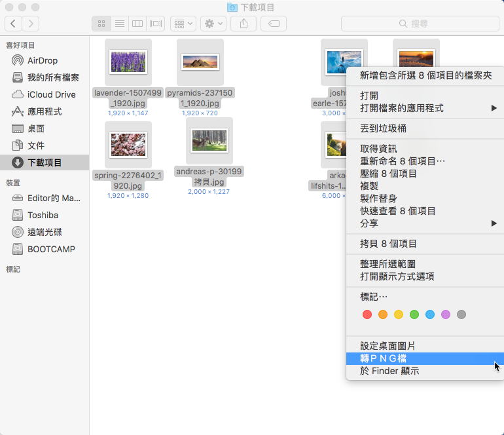Switch Finder to list view
The width and height of the screenshot is (504, 435).
(119, 24)
